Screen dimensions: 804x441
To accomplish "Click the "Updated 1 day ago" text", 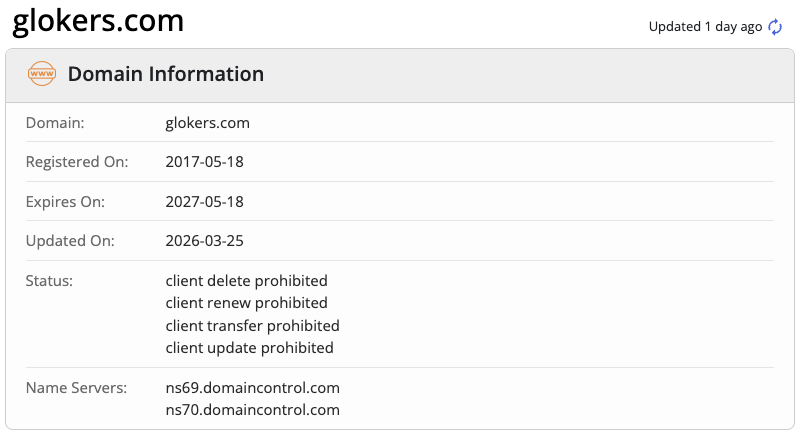I will click(705, 27).
